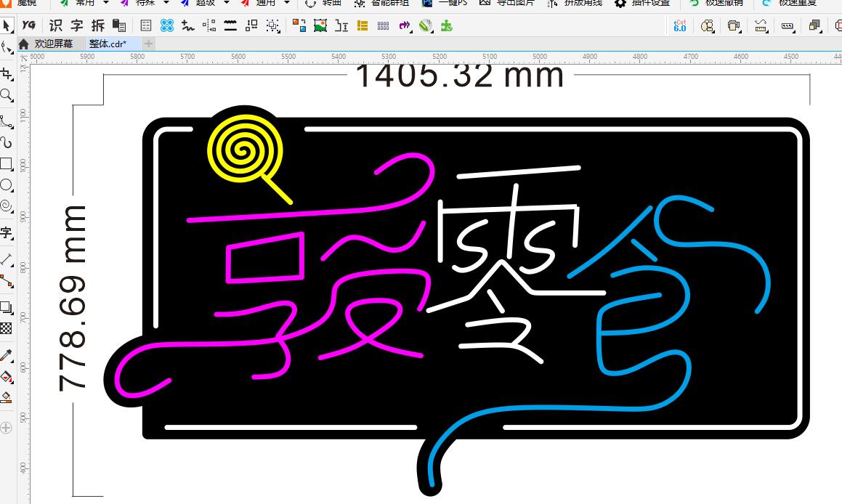This screenshot has width=842, height=504.
Task: Click the image picture frame icon
Action: [320, 25]
